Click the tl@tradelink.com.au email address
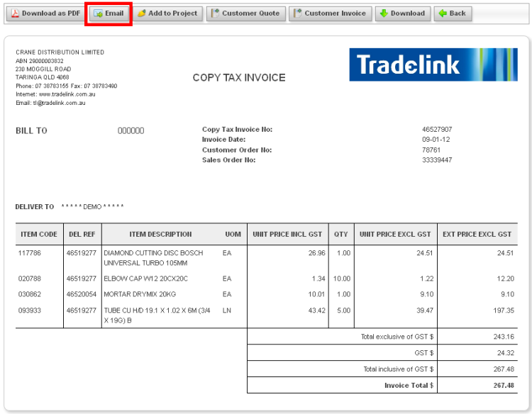This screenshot has width=532, height=414. pos(59,103)
